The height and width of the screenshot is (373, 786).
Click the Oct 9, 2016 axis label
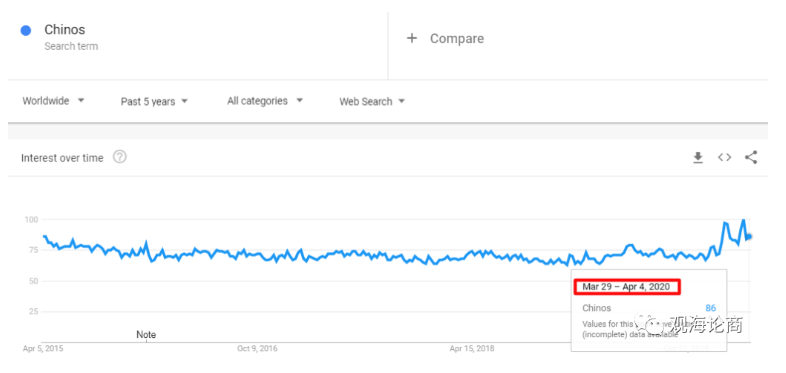[x=257, y=348]
